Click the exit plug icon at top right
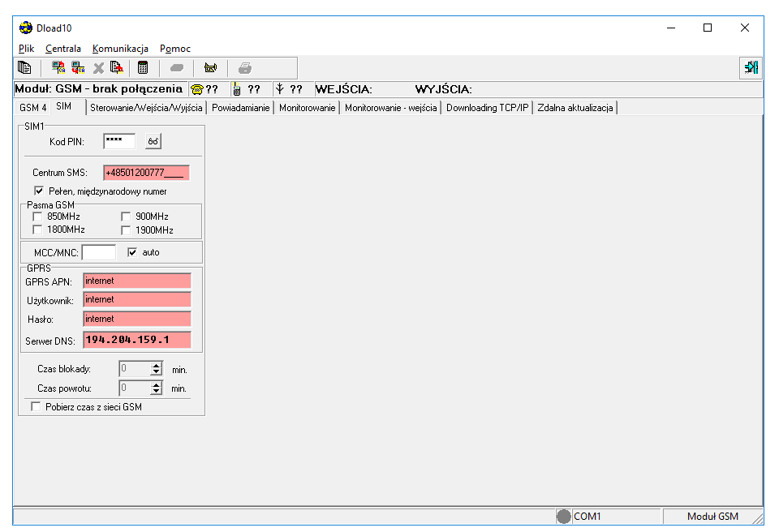This screenshot has height=532, width=779. tap(750, 68)
